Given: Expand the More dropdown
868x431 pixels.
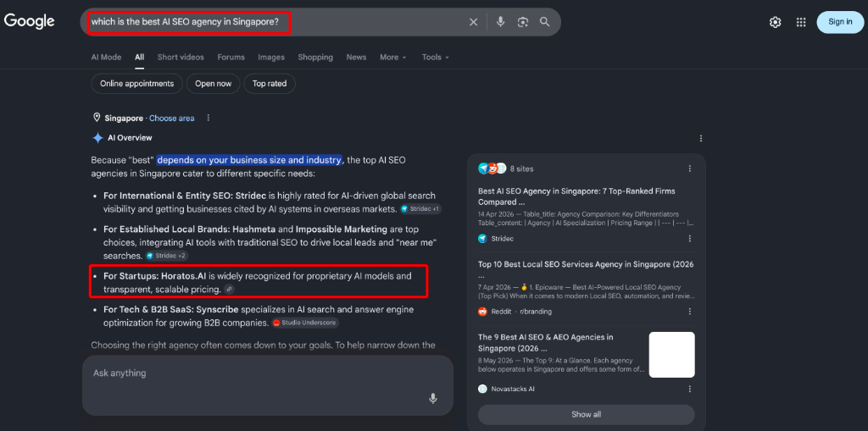Looking at the screenshot, I should coord(393,57).
